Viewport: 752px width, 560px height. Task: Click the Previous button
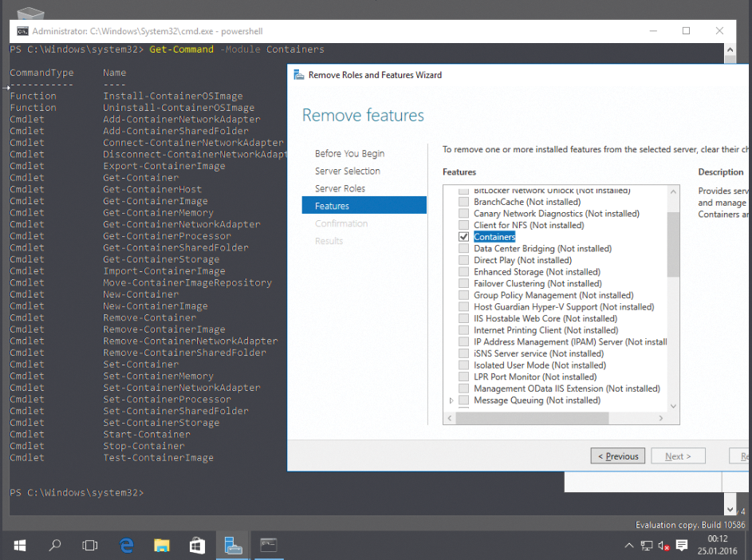coord(617,455)
